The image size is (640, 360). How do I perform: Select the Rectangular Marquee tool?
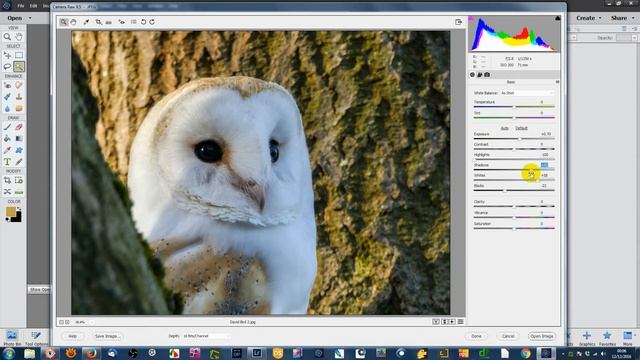19,55
